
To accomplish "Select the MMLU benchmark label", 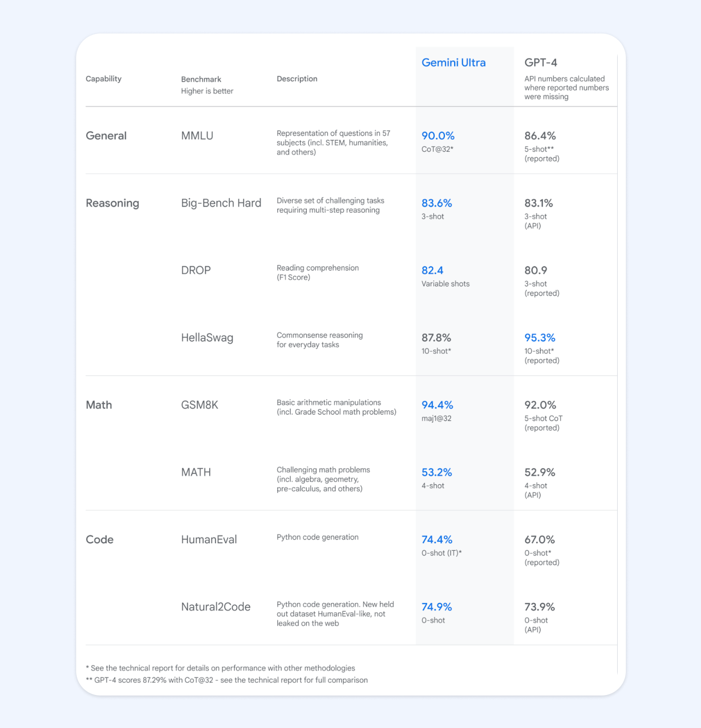I will point(197,136).
